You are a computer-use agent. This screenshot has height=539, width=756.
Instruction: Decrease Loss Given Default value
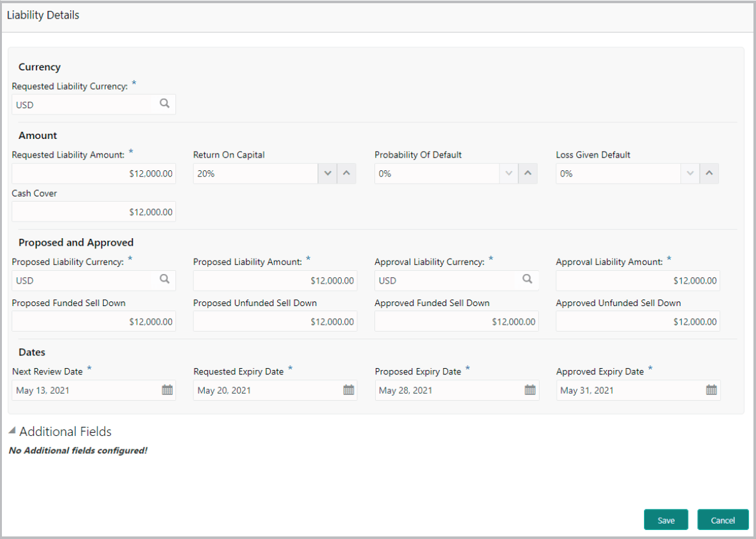tap(691, 173)
